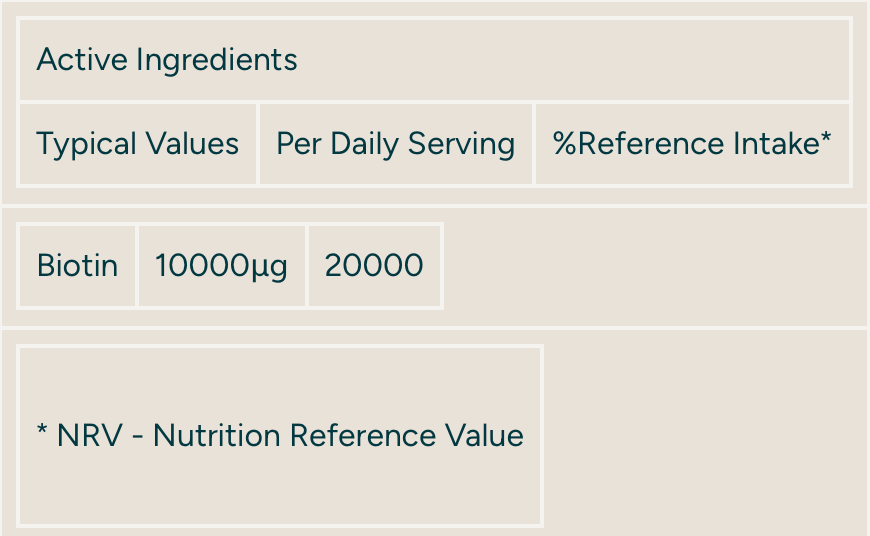Screen dimensions: 870x536
Task: Click the word Ingredients in the title
Action: pyautogui.click(x=217, y=60)
